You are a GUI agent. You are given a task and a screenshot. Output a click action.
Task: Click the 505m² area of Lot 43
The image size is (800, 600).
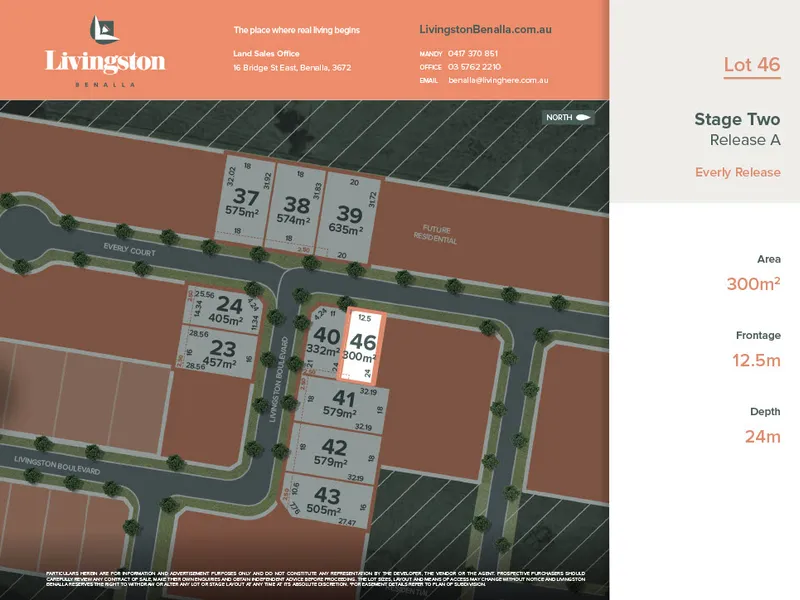tap(323, 509)
